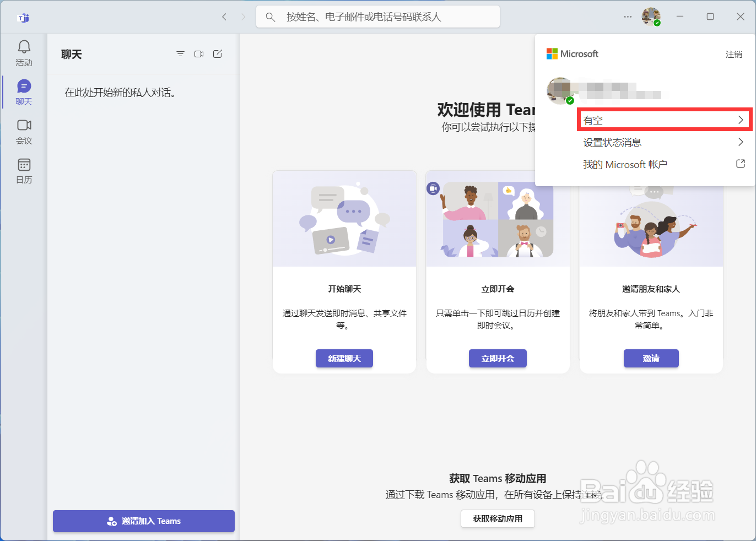This screenshot has height=541, width=756.
Task: Go forward with the right arrow
Action: click(243, 17)
